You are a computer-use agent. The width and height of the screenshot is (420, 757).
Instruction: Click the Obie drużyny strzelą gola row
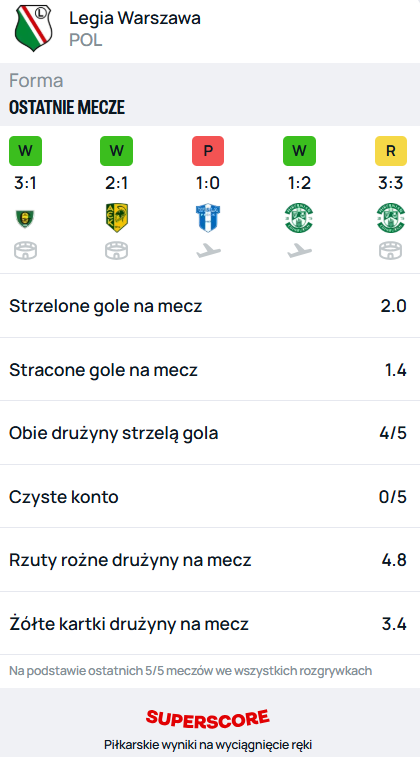[x=210, y=433]
